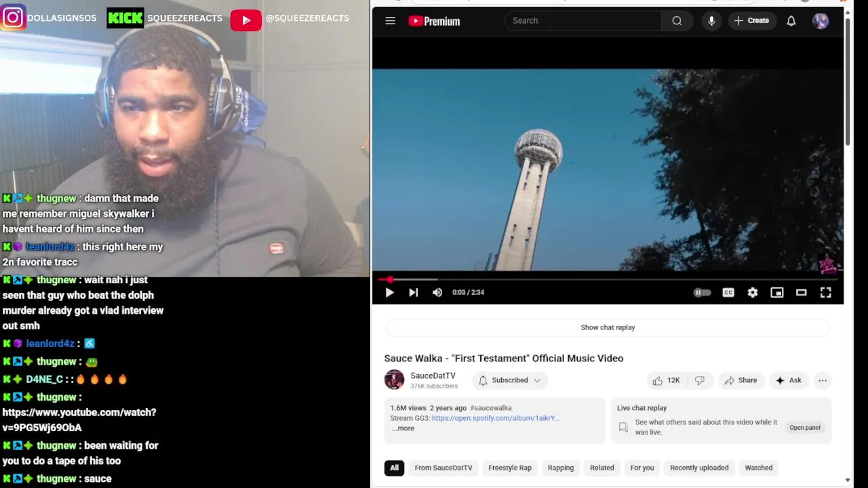868x488 pixels.
Task: Toggle the autoplay switch
Action: coord(703,292)
